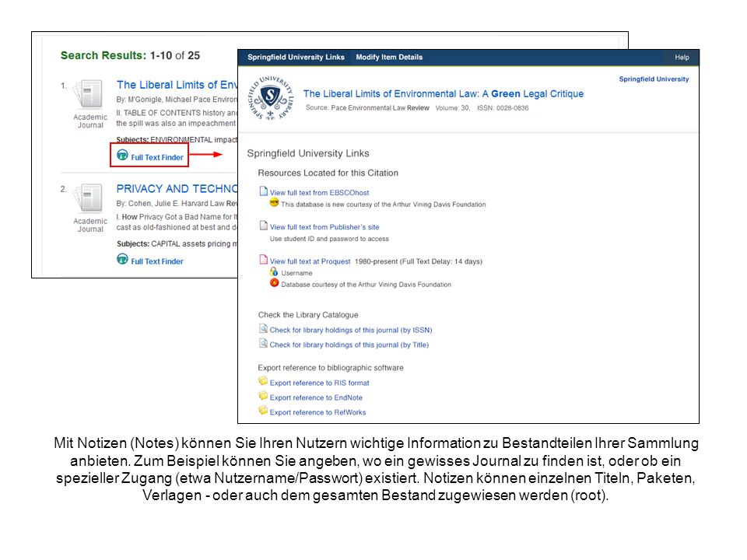This screenshot has width=747, height=560.
Task: Click the Username lock note icon
Action: [x=274, y=272]
